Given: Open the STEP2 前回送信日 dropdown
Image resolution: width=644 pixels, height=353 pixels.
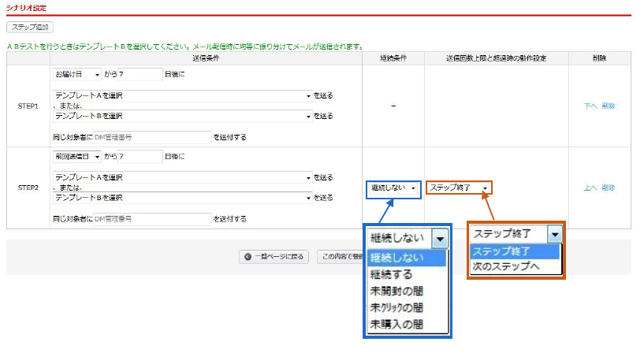Looking at the screenshot, I should point(76,157).
